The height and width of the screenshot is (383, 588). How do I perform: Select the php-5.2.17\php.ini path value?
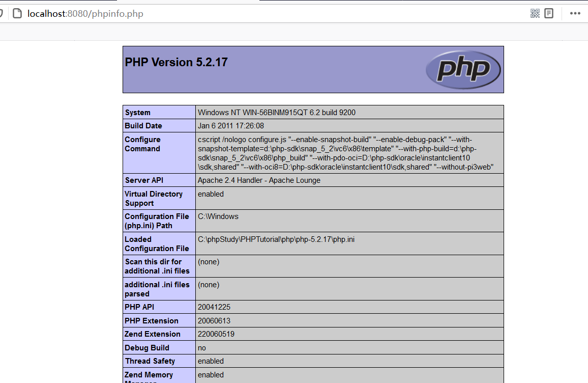coord(276,239)
